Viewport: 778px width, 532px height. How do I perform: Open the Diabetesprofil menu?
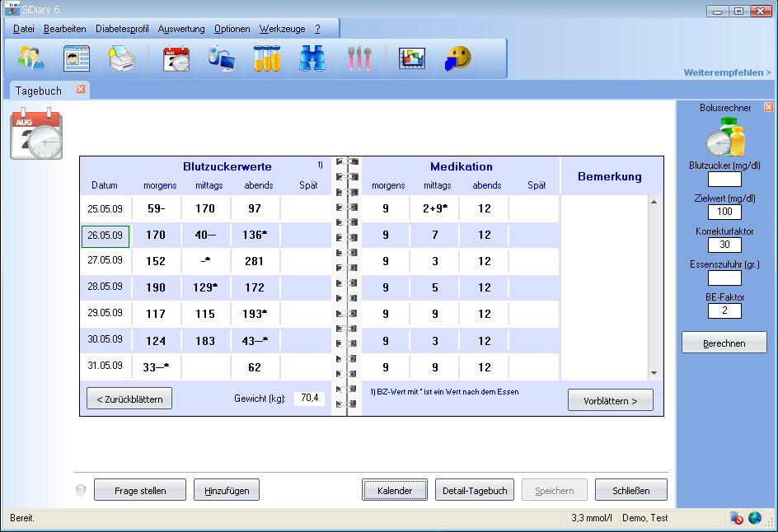point(122,29)
